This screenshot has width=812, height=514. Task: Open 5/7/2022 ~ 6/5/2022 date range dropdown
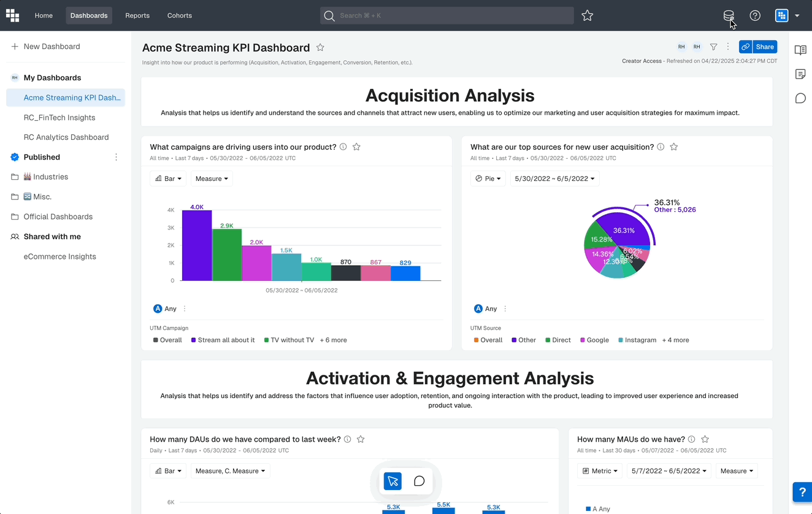pyautogui.click(x=669, y=471)
